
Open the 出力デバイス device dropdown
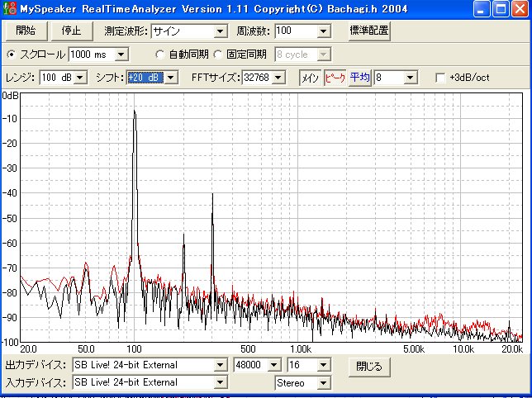(220, 365)
